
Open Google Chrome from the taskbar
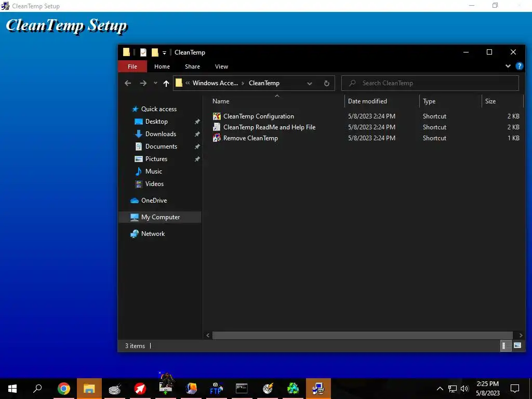63,389
